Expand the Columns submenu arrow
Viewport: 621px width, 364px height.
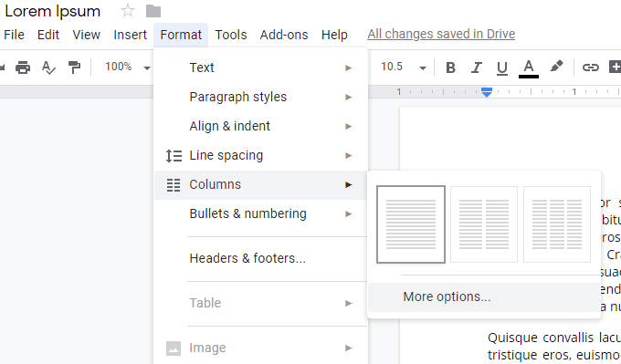click(x=349, y=185)
